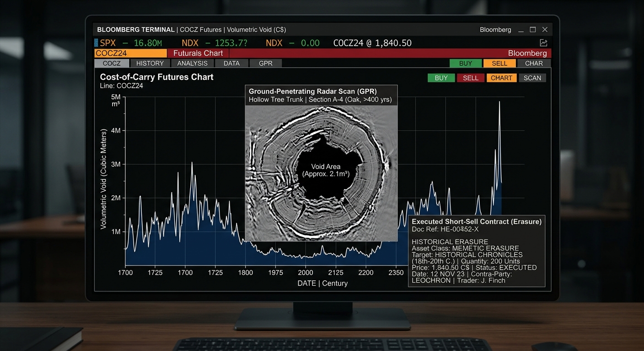
Task: Click the Price: 1,840.50 C$ line
Action: click(474, 267)
